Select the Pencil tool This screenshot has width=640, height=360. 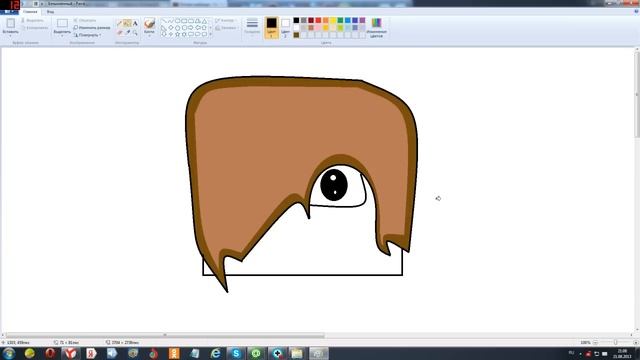(120, 24)
